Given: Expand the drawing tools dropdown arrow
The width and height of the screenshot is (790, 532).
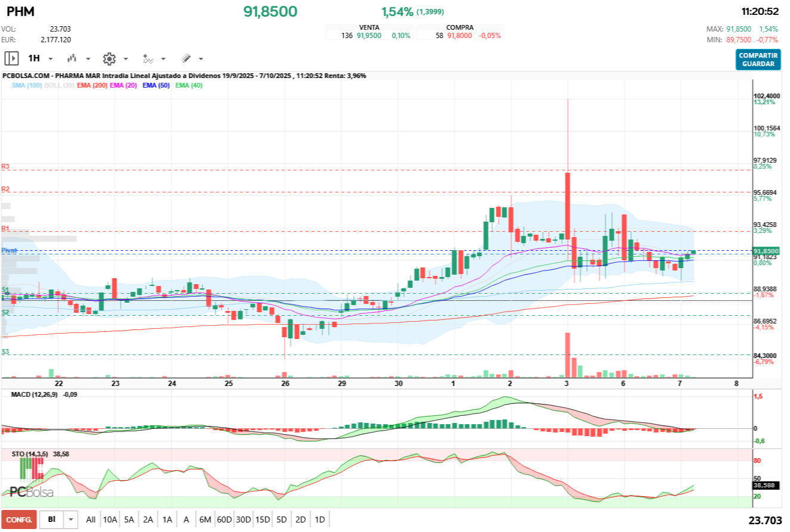Looking at the screenshot, I should [201, 59].
